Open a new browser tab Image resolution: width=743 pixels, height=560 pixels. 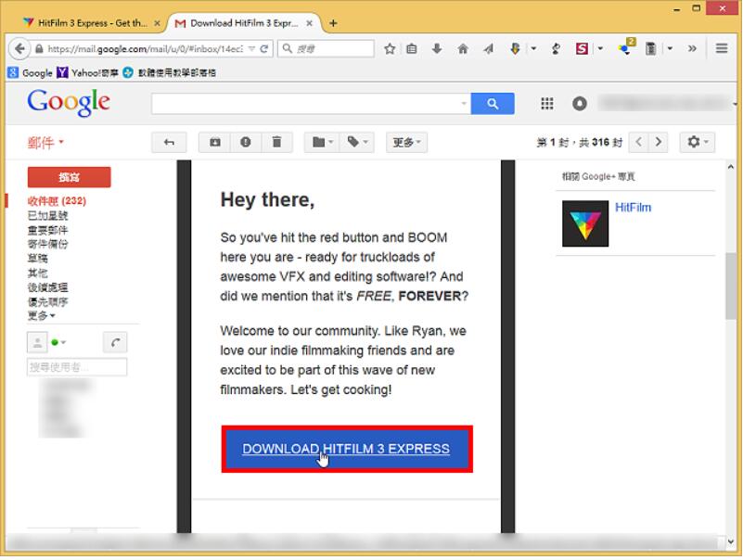[x=333, y=23]
